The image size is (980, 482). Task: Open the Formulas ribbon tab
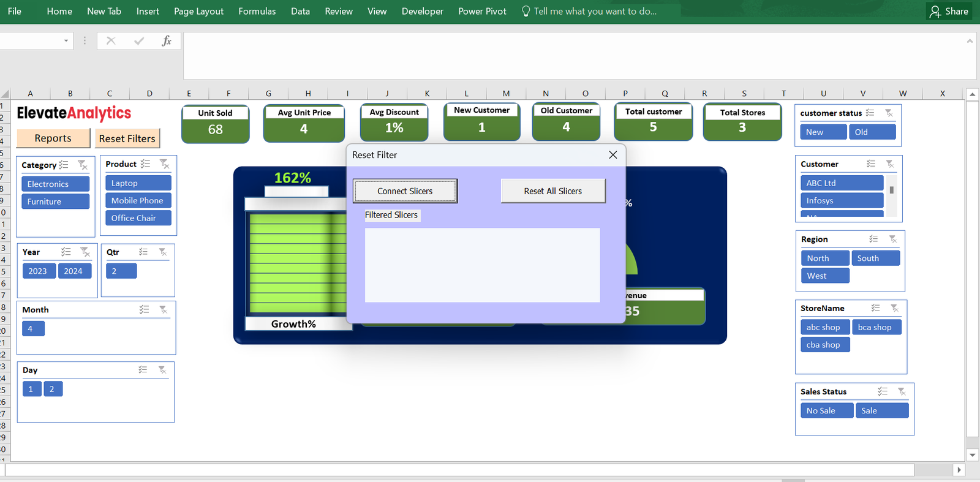pos(257,11)
